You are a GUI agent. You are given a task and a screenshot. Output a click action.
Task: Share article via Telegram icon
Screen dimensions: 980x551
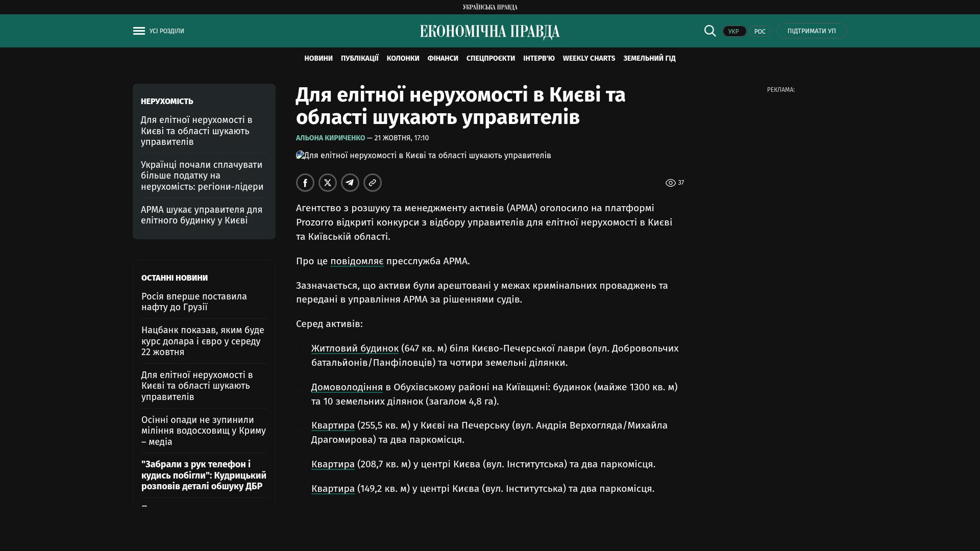click(x=350, y=183)
